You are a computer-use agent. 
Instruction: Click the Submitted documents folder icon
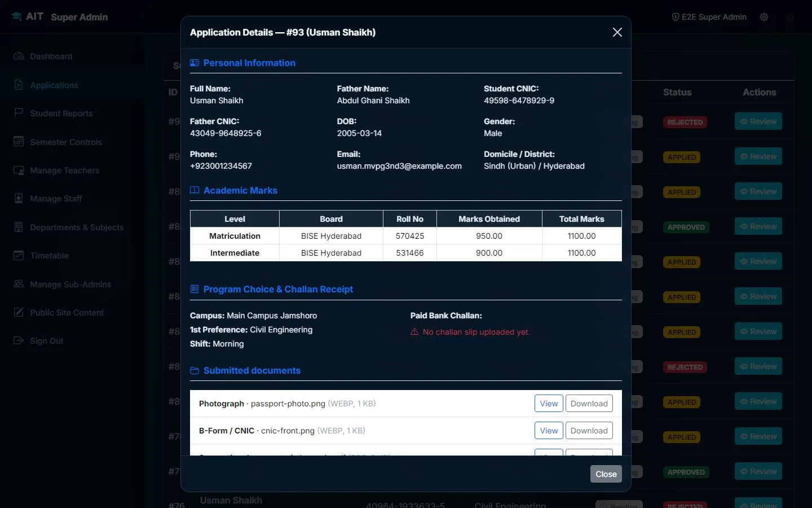point(195,371)
